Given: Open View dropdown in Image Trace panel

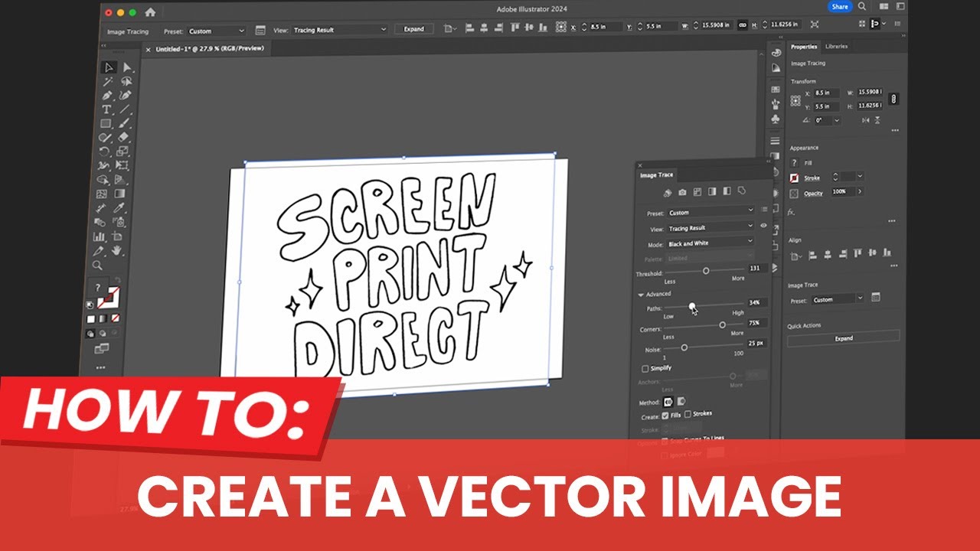Looking at the screenshot, I should [710, 227].
